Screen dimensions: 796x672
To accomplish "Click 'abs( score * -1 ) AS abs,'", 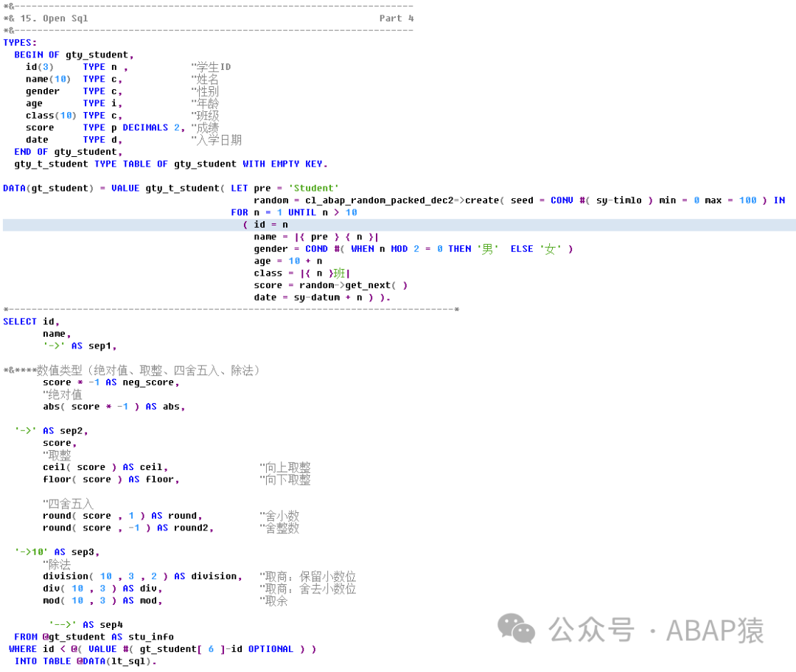I will click(114, 407).
